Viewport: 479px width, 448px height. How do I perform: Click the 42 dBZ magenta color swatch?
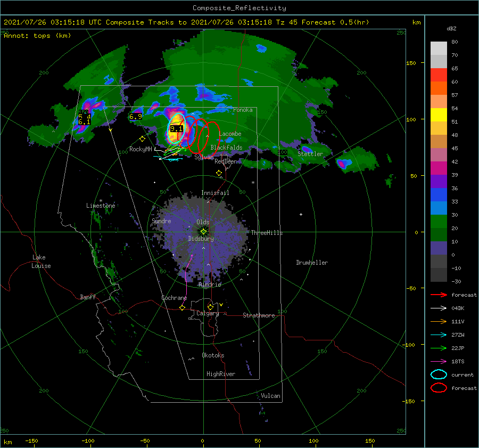click(439, 168)
